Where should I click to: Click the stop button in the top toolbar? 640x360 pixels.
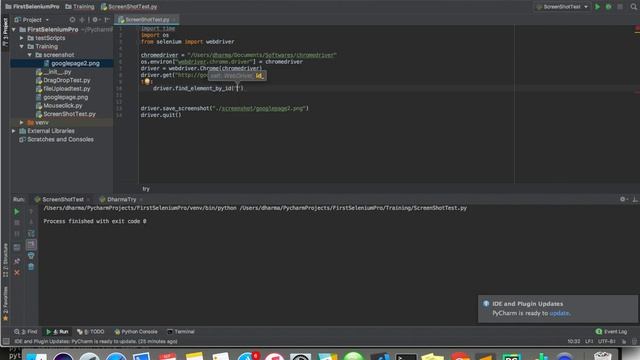[x=620, y=7]
